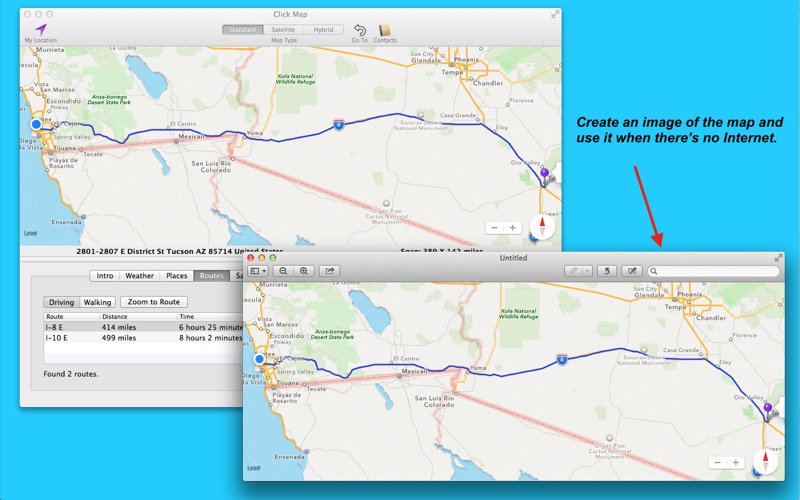Click the blue location dot in the Untitled window
The image size is (800, 500).
pyautogui.click(x=259, y=359)
